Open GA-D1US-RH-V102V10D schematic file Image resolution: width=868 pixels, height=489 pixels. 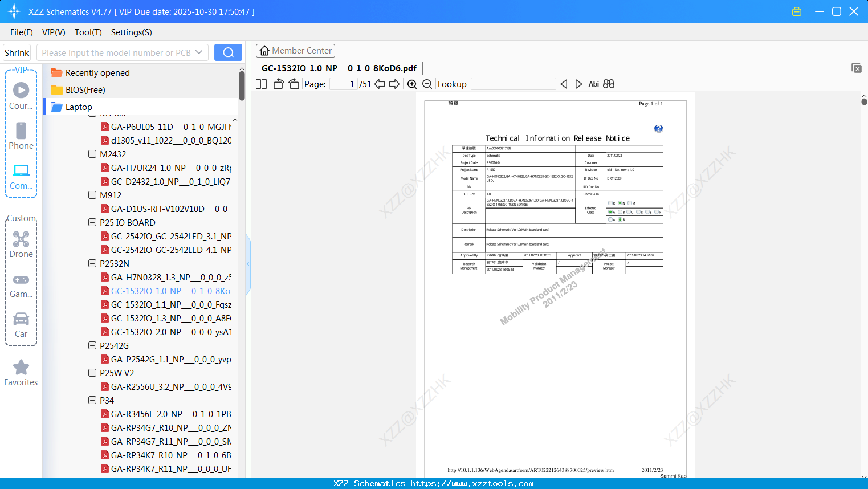pos(166,209)
